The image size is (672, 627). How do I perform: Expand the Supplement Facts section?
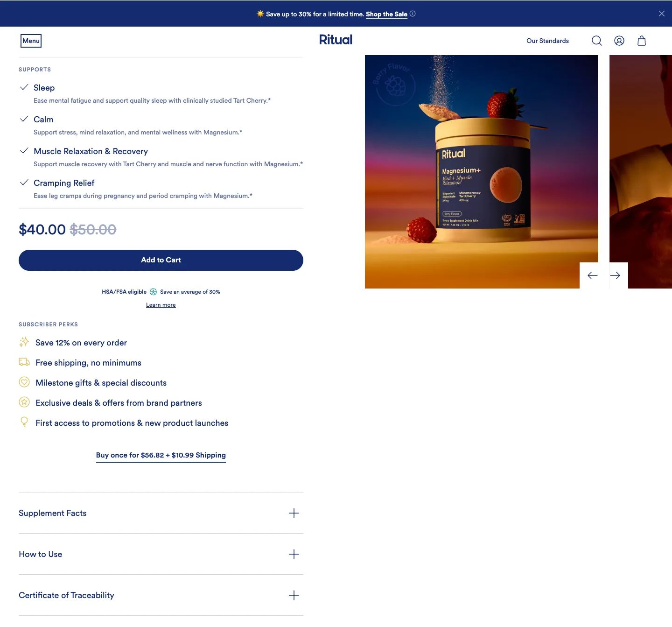point(161,513)
